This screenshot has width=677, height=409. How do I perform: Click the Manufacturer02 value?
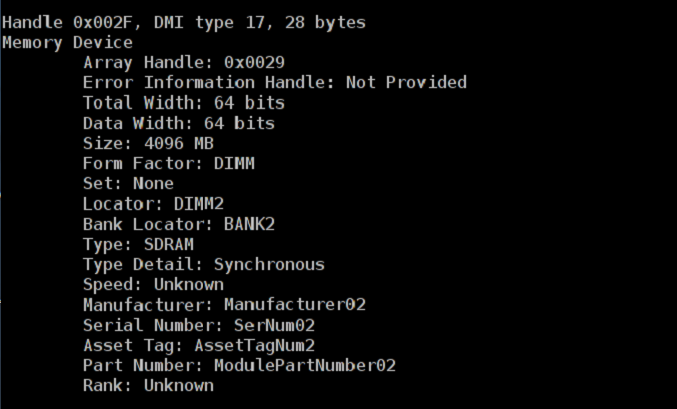[295, 305]
